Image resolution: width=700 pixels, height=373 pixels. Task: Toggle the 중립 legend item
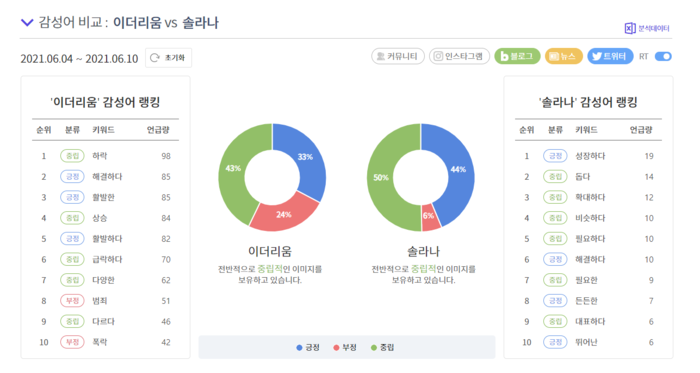pos(382,347)
